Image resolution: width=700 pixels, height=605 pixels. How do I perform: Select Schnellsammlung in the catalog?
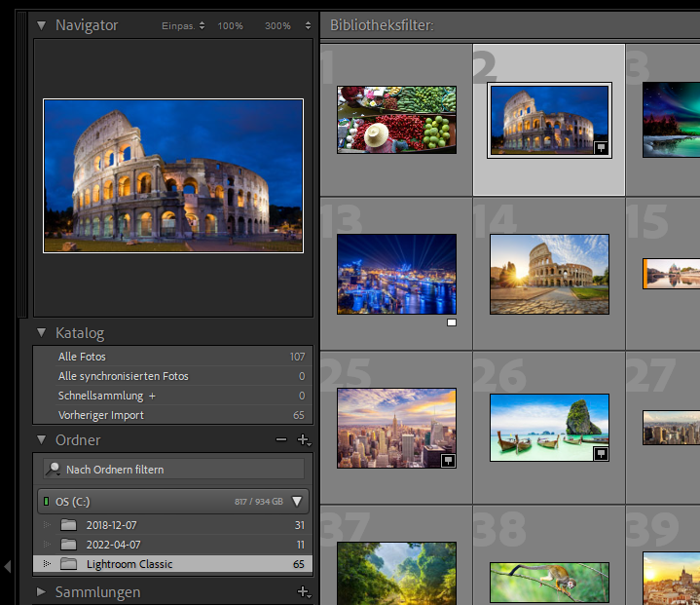pos(173,396)
